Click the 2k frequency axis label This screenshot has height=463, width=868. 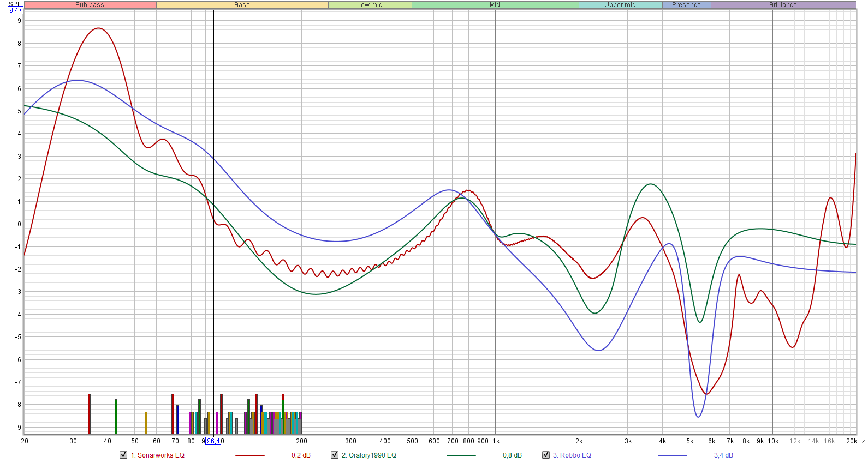pos(579,441)
